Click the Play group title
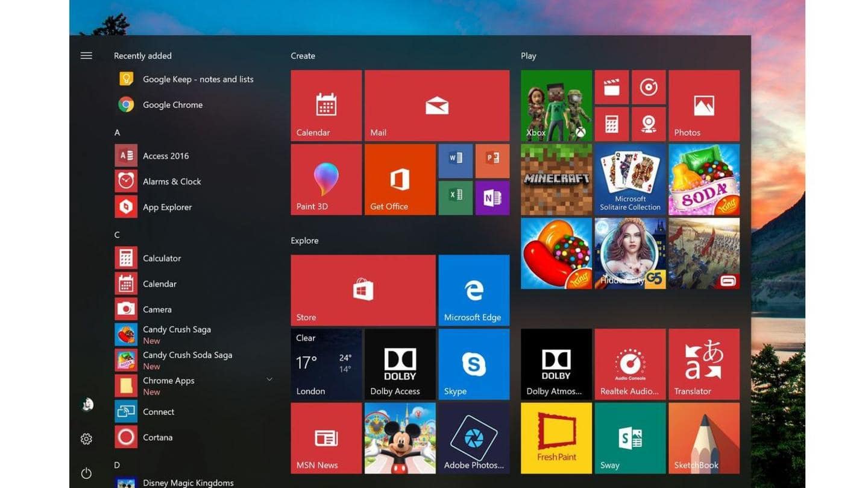The height and width of the screenshot is (488, 868). point(529,55)
